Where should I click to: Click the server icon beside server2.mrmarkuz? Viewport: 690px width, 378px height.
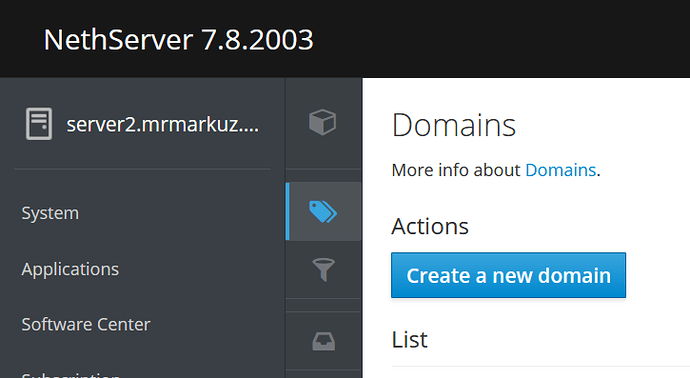pyautogui.click(x=39, y=124)
